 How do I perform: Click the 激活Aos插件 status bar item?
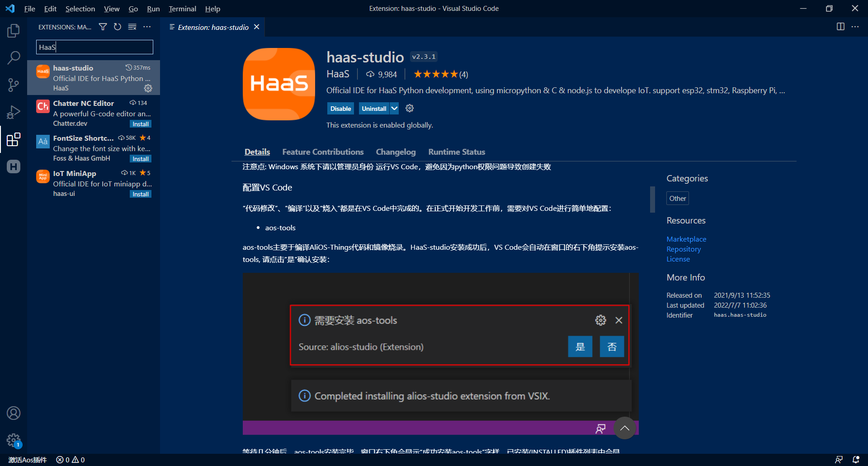coord(28,460)
